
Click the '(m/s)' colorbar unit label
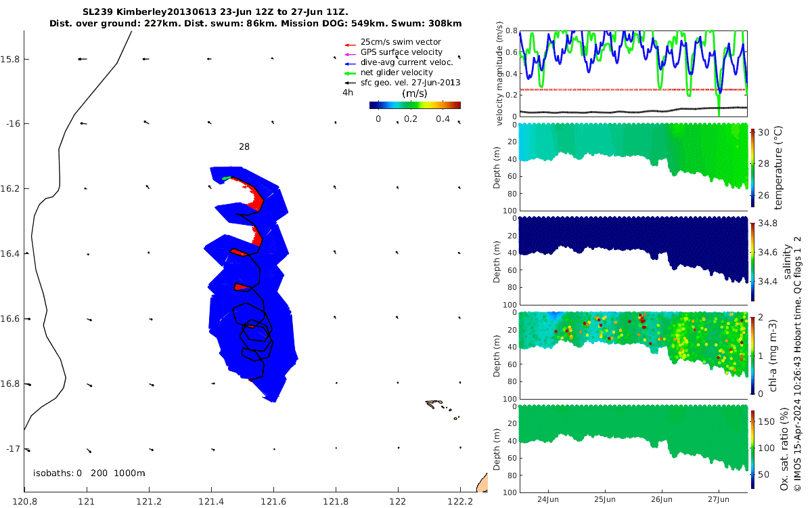[414, 93]
